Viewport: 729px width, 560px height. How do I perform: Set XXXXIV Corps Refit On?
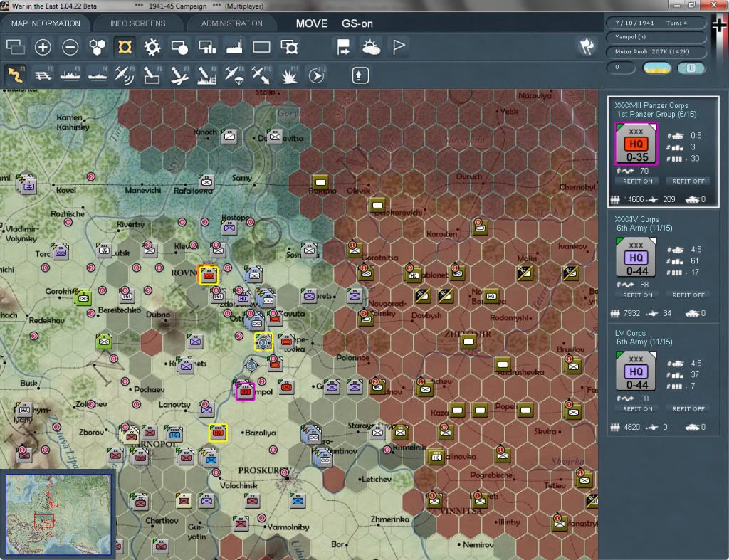[637, 295]
